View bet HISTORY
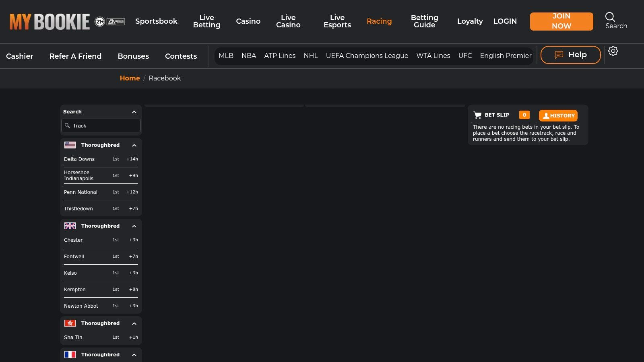This screenshot has height=362, width=644. click(558, 115)
